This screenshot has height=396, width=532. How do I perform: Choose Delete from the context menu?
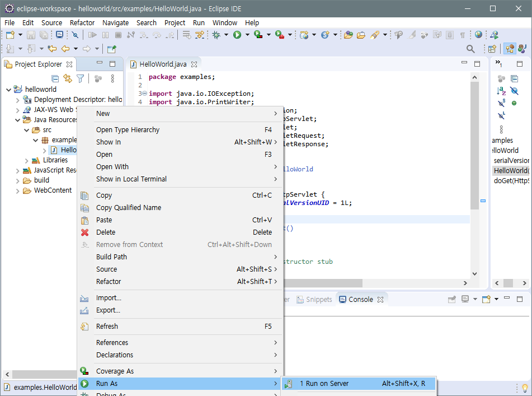[180, 232]
